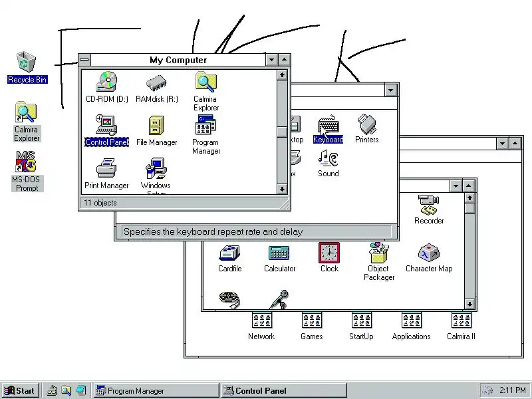Image resolution: width=532 pixels, height=399 pixels.
Task: Launch Calculator from Accessories group
Action: pyautogui.click(x=279, y=259)
